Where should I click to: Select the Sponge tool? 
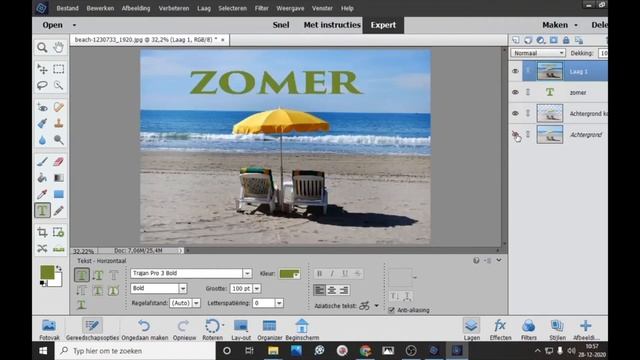click(x=58, y=140)
